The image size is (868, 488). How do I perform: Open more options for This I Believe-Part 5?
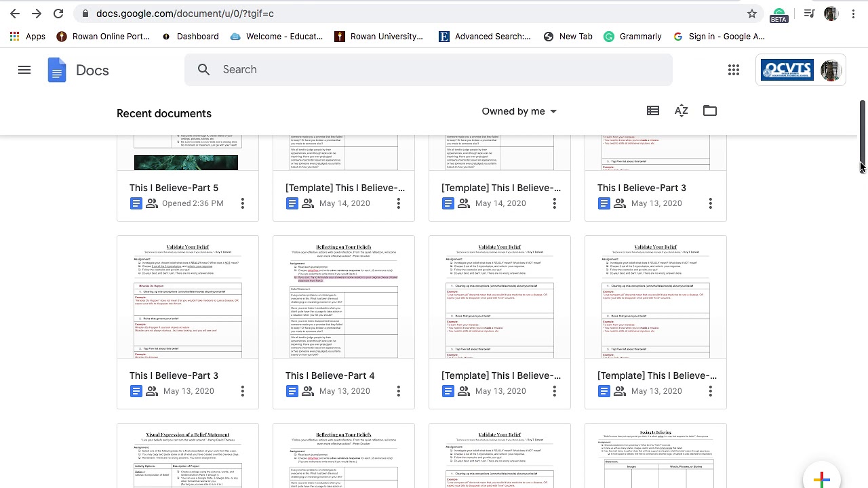point(243,203)
